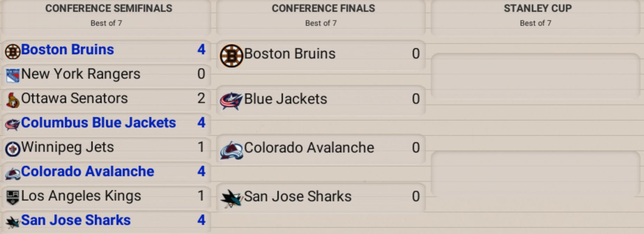Select the Winnipeg Jets team name
644x234 pixels.
[x=67, y=147]
